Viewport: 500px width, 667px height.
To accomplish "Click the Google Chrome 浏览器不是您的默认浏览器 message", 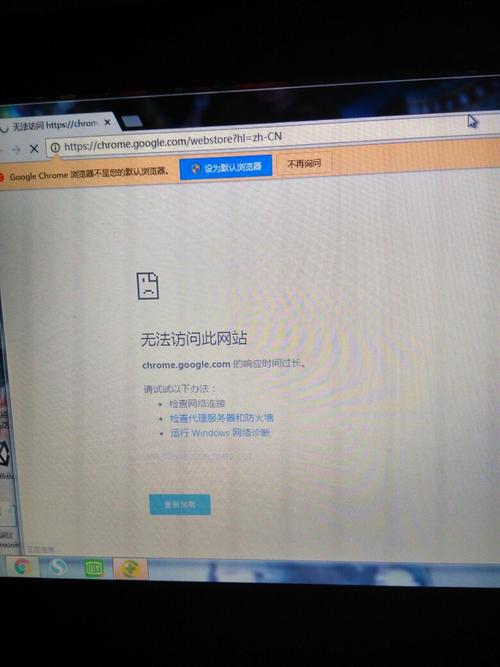I will [x=89, y=174].
